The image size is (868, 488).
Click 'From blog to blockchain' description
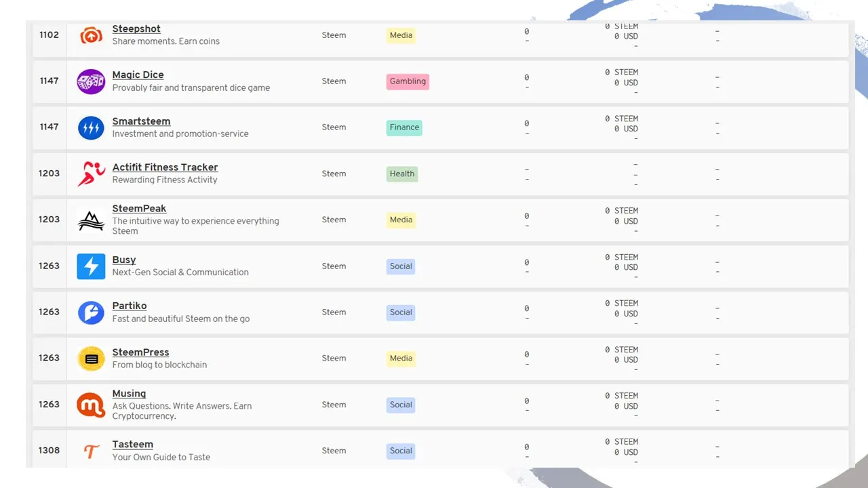[x=159, y=365]
